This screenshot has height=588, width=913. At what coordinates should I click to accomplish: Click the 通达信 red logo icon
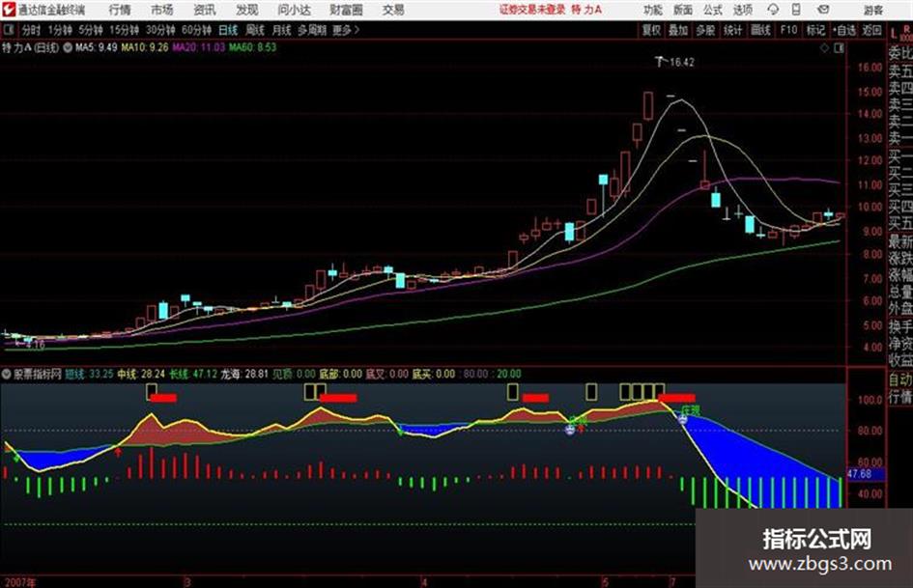click(9, 10)
